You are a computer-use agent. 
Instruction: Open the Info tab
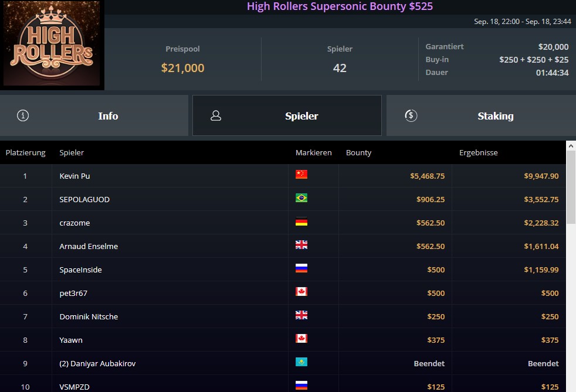[94, 115]
